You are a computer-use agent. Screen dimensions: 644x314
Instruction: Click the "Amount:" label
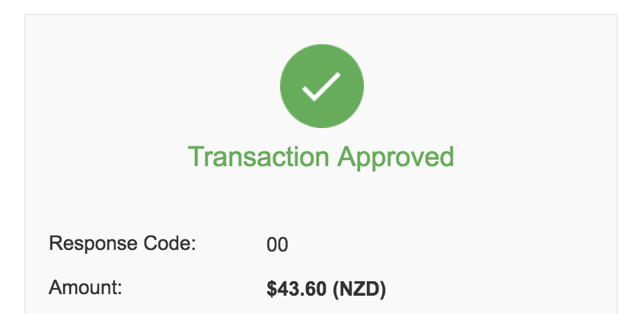pyautogui.click(x=85, y=288)
